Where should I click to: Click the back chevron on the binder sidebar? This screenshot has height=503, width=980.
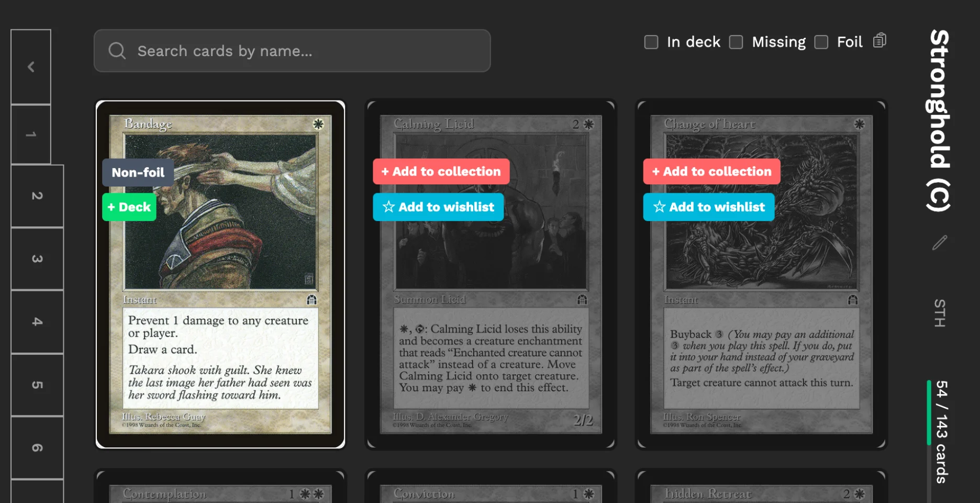[31, 67]
